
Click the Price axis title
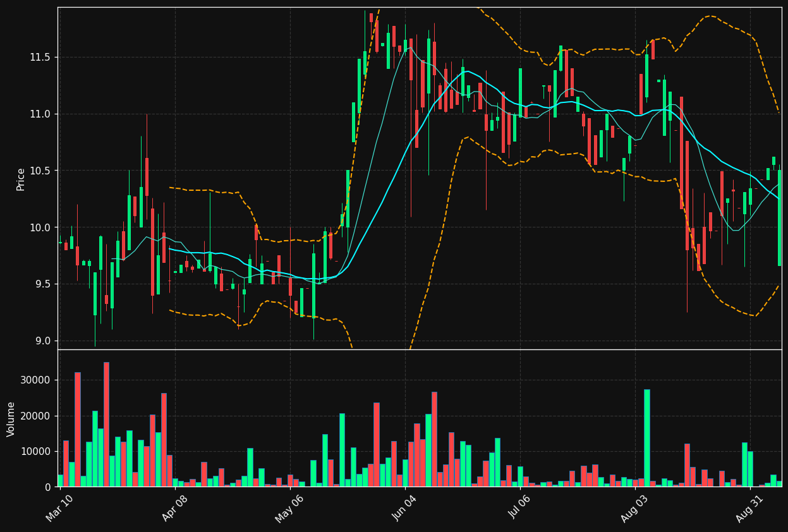(x=21, y=179)
